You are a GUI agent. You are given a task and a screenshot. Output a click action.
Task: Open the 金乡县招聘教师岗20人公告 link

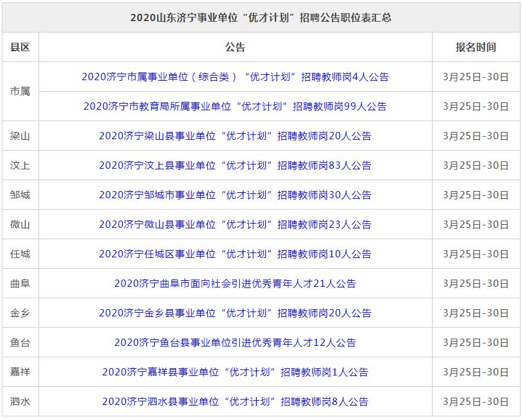coord(235,313)
